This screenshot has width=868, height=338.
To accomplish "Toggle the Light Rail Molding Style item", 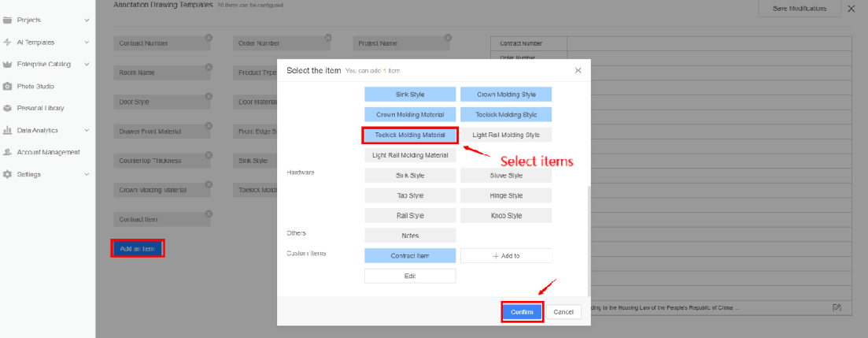I will pos(506,135).
